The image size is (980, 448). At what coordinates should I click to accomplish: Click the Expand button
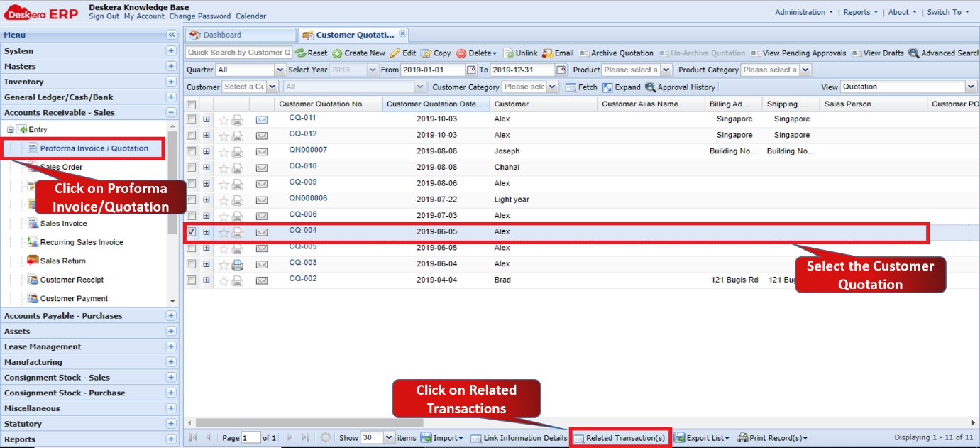pyautogui.click(x=622, y=87)
